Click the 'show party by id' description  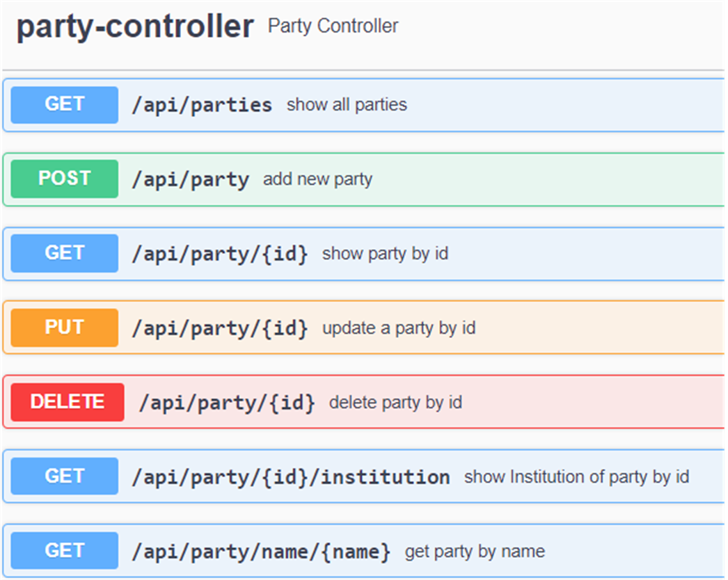coord(386,254)
